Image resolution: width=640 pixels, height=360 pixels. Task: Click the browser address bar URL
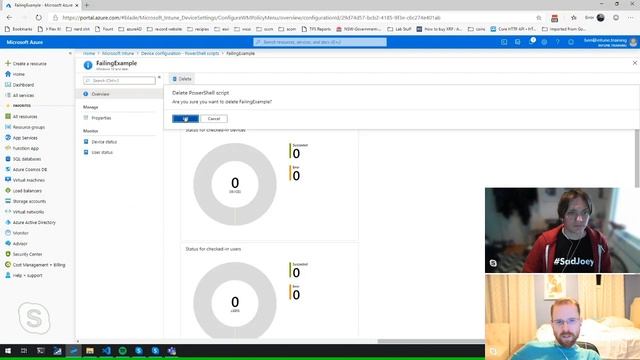point(251,18)
